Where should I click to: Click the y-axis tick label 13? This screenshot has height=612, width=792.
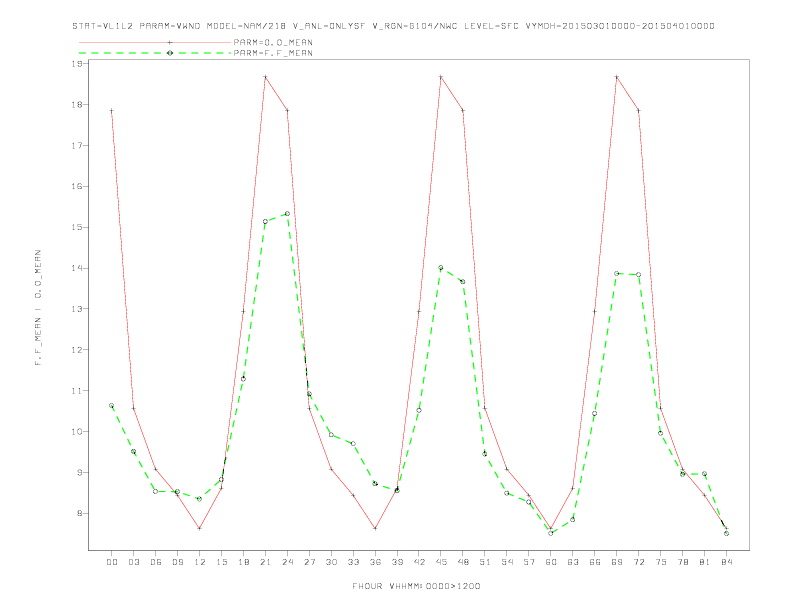pos(77,309)
